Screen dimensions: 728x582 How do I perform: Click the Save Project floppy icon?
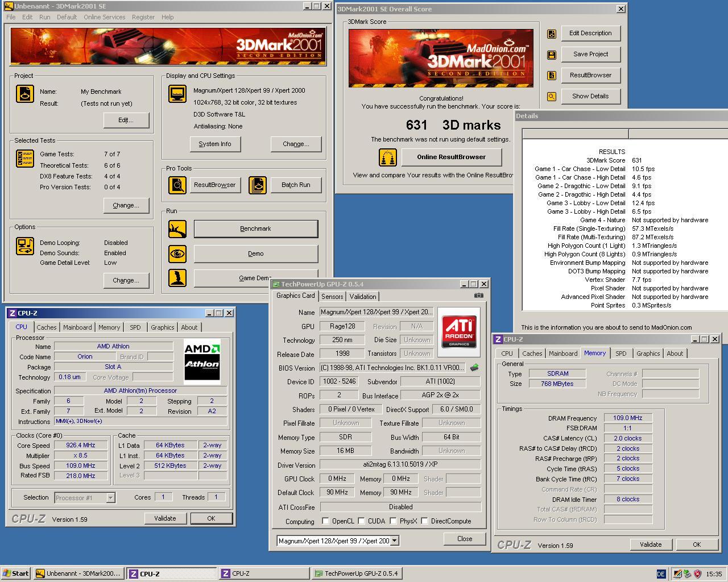coord(551,55)
